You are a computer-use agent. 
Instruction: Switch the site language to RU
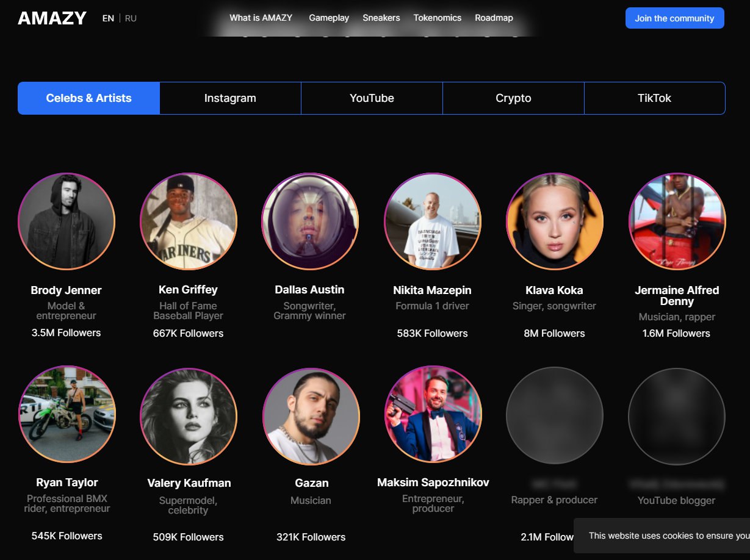click(131, 18)
